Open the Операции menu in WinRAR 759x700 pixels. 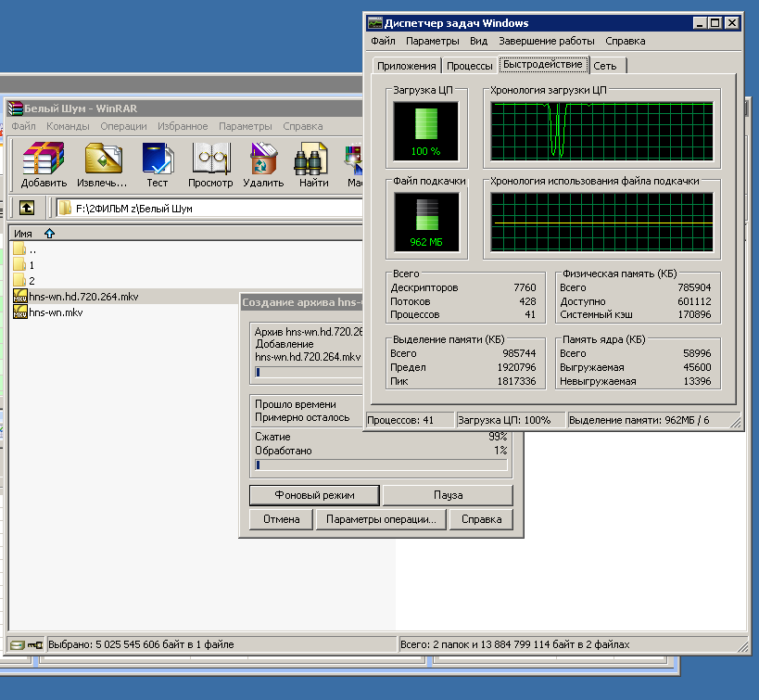pyautogui.click(x=123, y=126)
